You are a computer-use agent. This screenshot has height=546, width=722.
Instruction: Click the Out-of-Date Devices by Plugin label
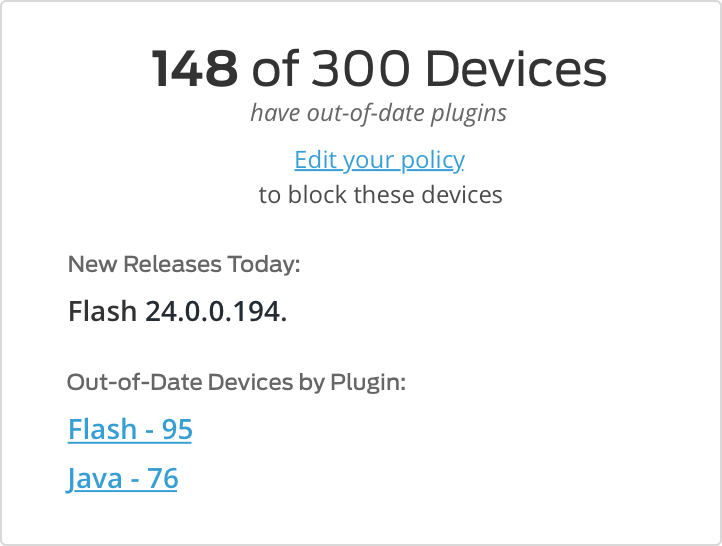[x=236, y=383]
